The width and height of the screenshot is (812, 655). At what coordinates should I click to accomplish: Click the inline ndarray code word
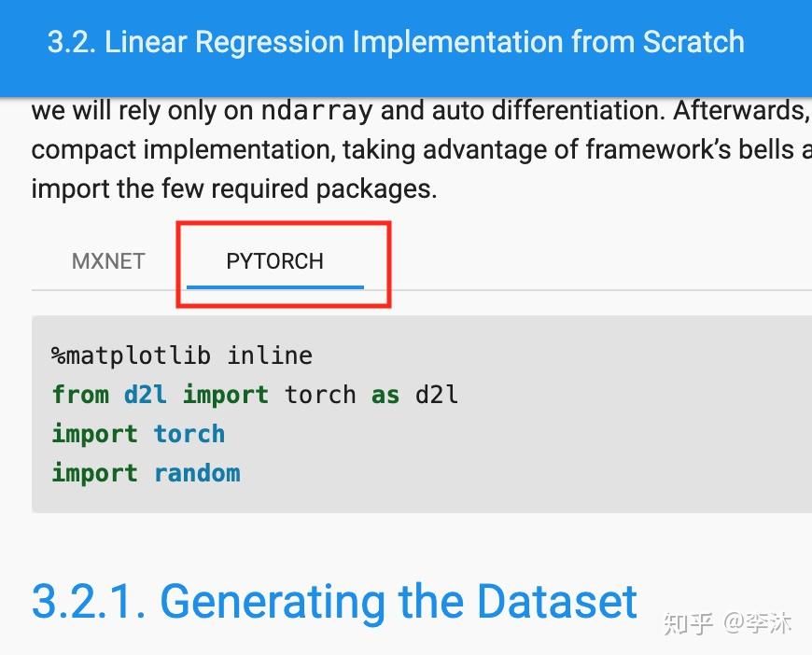[x=316, y=111]
